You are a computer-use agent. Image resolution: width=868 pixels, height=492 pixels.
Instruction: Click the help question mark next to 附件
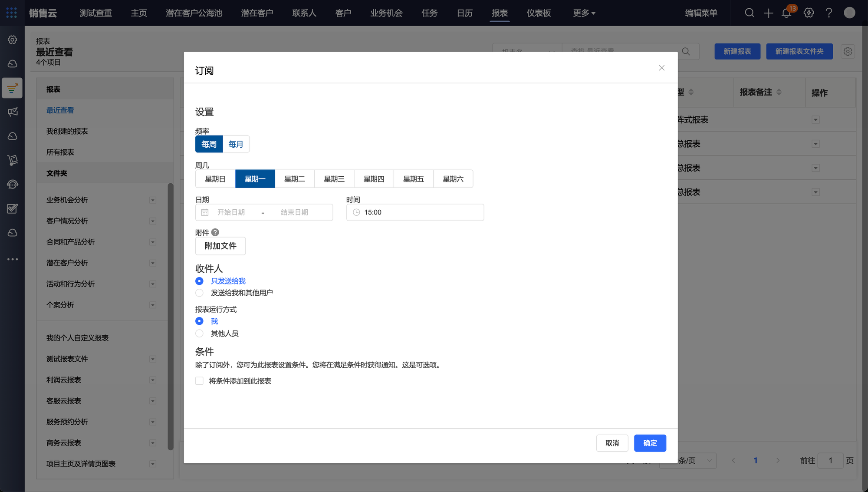(x=215, y=232)
